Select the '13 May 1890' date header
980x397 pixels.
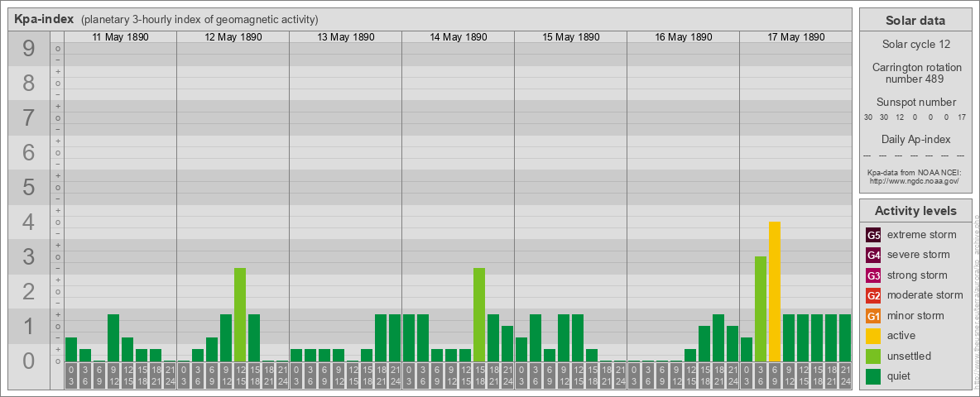[x=346, y=37]
